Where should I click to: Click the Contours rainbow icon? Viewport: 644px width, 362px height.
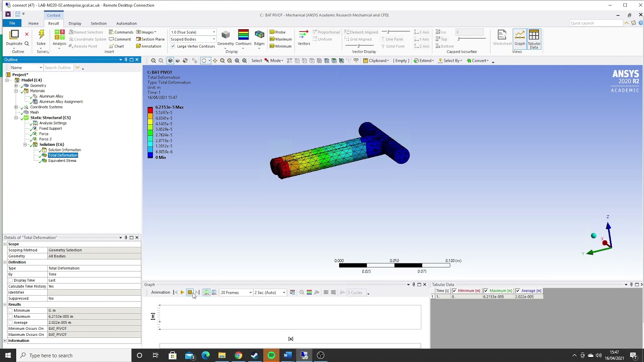[244, 35]
